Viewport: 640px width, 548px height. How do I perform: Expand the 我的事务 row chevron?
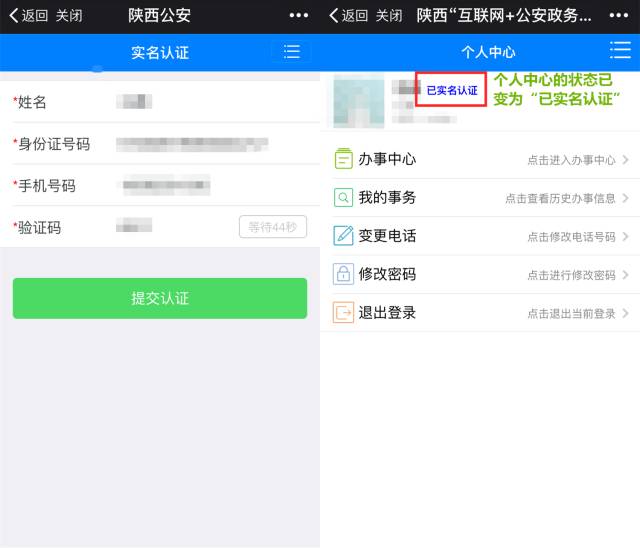pyautogui.click(x=625, y=198)
